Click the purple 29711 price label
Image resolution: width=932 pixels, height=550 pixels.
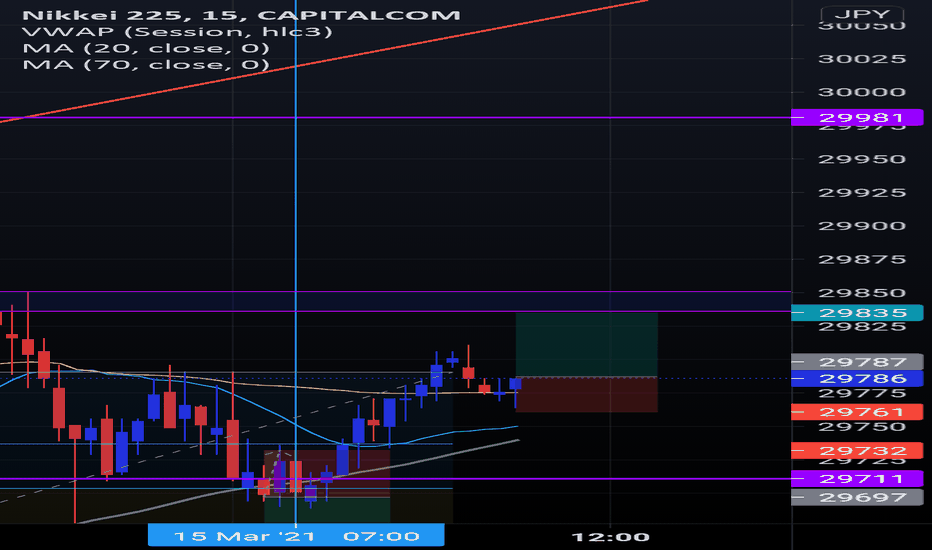(857, 479)
